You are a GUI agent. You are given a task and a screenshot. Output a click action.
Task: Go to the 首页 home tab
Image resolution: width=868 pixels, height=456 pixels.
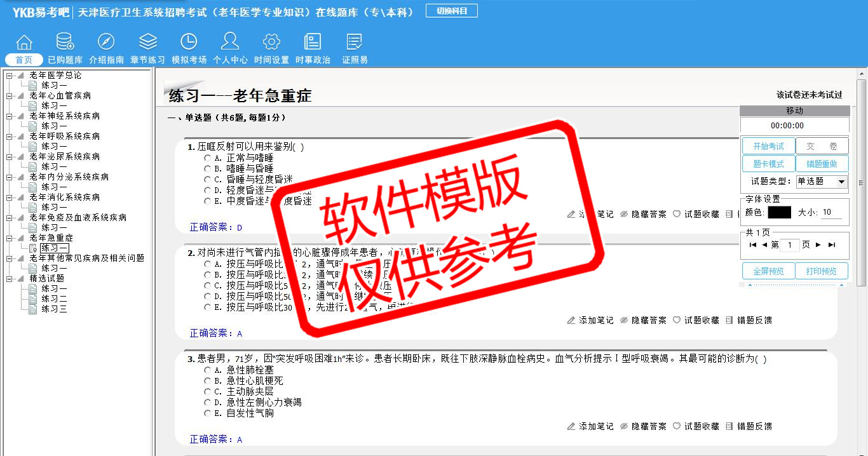(x=24, y=60)
